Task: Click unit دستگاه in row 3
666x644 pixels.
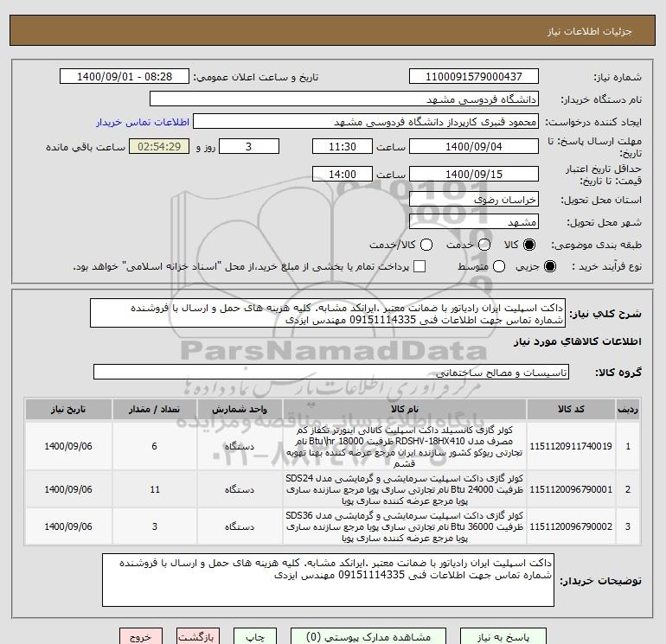Action: tap(240, 526)
